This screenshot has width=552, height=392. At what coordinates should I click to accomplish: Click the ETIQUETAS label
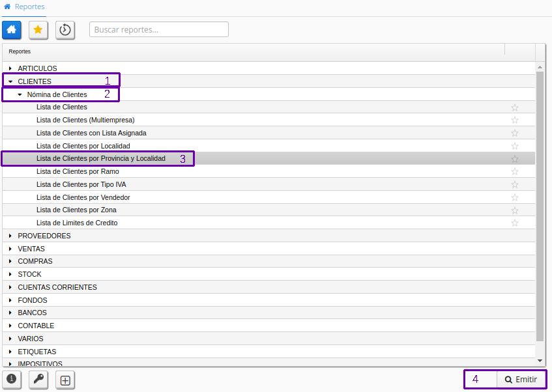click(x=37, y=352)
